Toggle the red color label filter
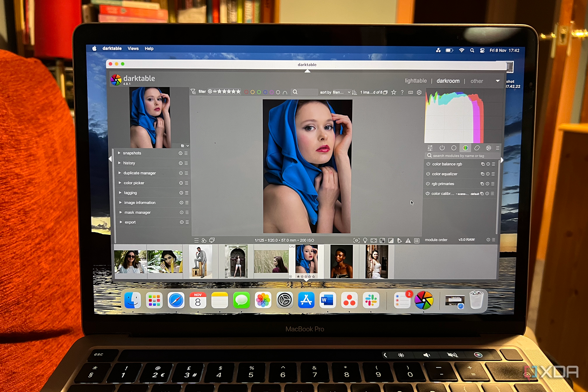 point(246,92)
